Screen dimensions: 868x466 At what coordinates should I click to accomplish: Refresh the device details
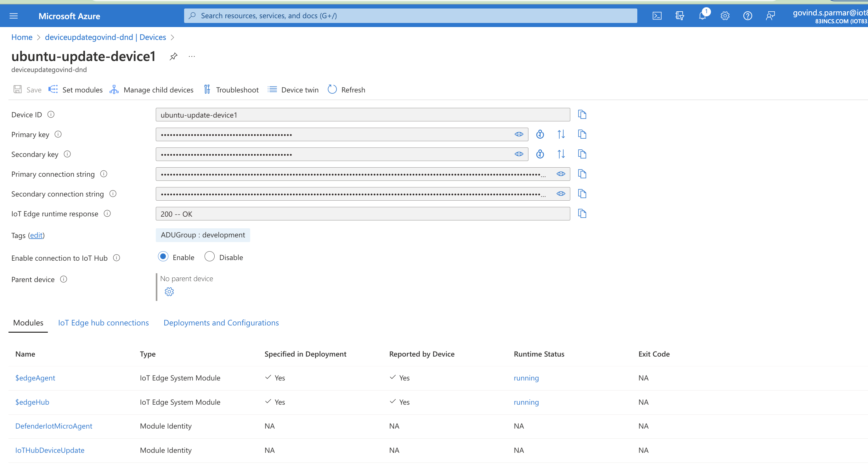point(347,90)
